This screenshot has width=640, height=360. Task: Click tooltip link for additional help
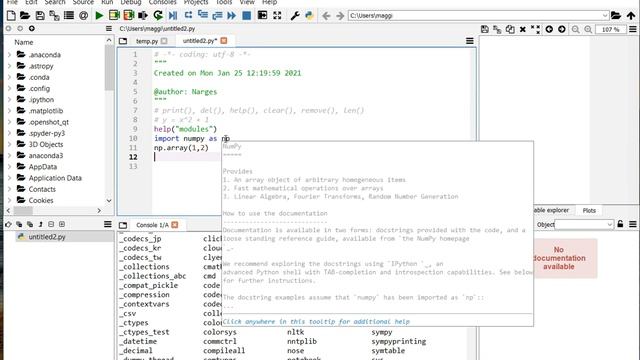(x=316, y=322)
